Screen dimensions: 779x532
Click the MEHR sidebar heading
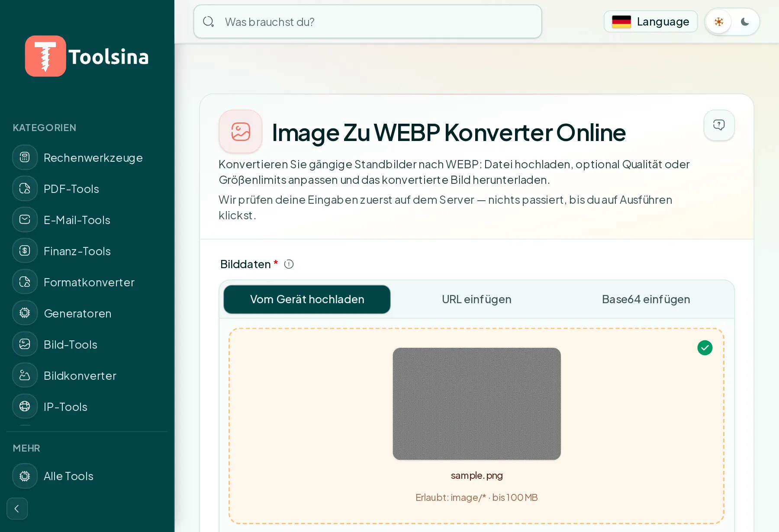tap(26, 448)
